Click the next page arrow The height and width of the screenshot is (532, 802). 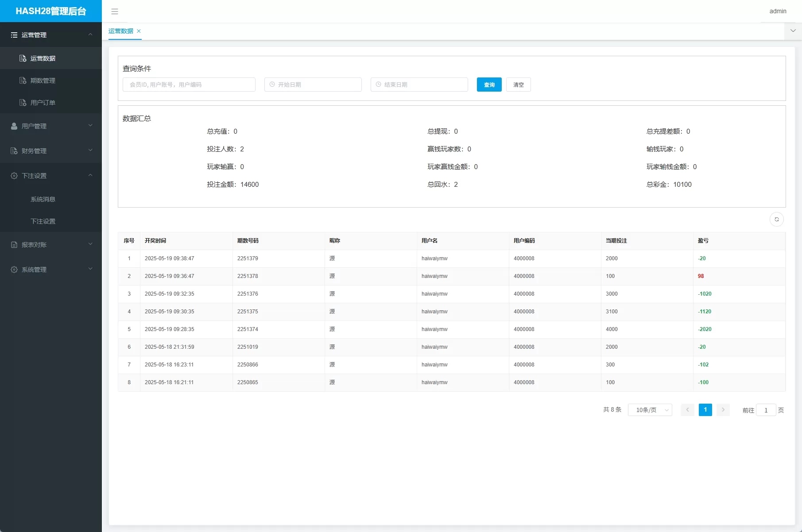[x=723, y=410]
